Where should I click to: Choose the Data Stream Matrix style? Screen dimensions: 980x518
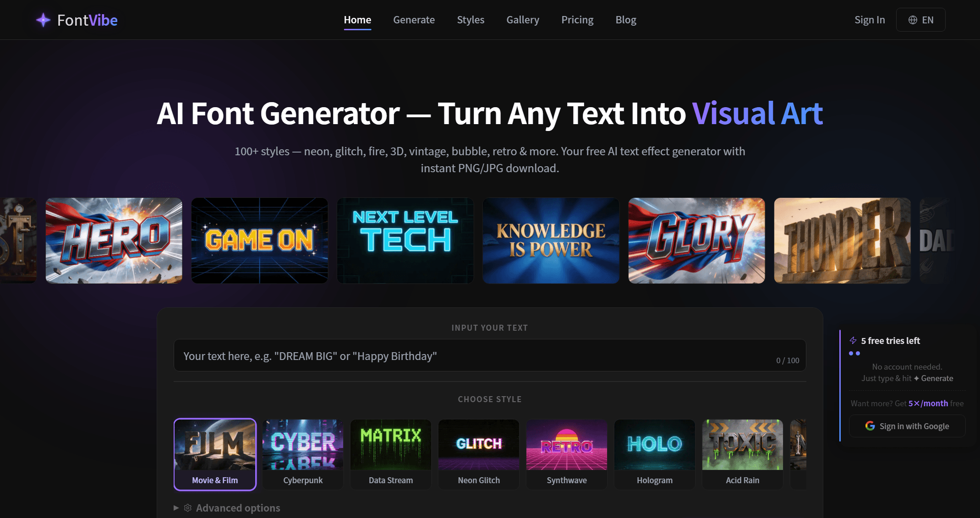coord(390,453)
